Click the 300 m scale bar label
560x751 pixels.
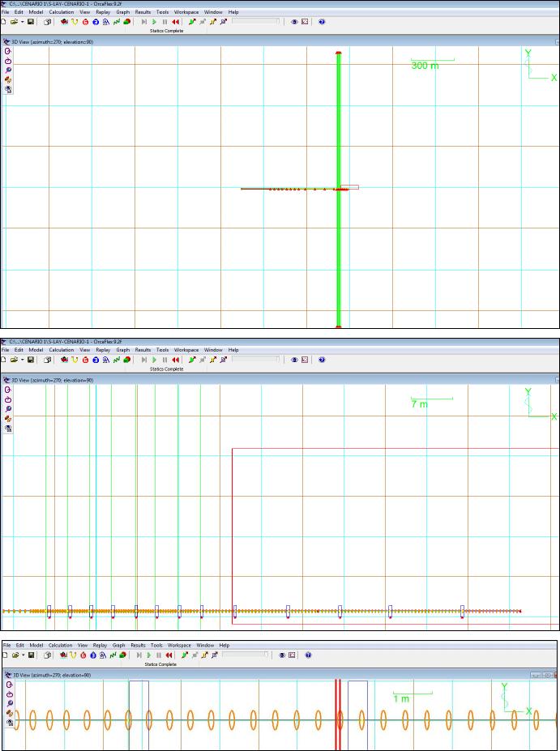[x=425, y=66]
